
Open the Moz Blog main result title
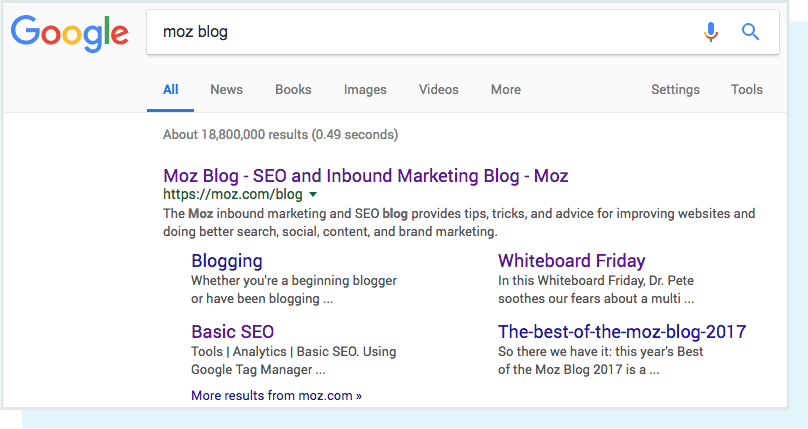point(365,176)
